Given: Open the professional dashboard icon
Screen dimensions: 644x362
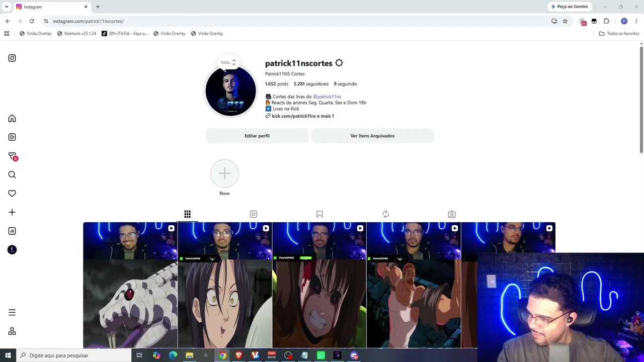Looking at the screenshot, I should click(x=12, y=231).
